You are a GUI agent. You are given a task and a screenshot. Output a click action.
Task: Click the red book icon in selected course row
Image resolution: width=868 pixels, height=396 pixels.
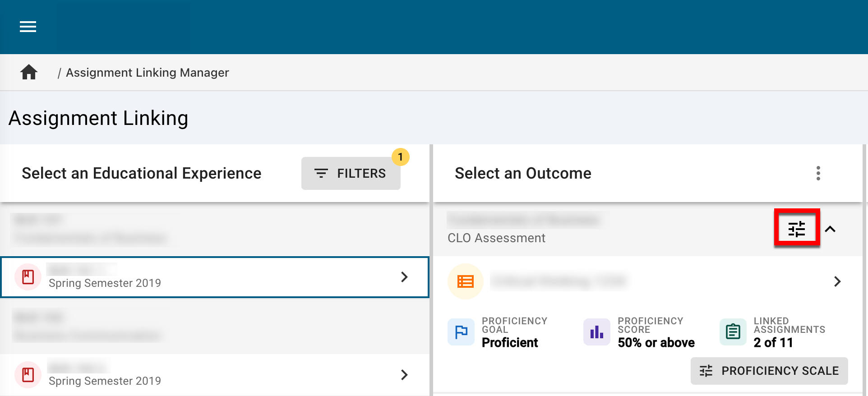coord(28,277)
